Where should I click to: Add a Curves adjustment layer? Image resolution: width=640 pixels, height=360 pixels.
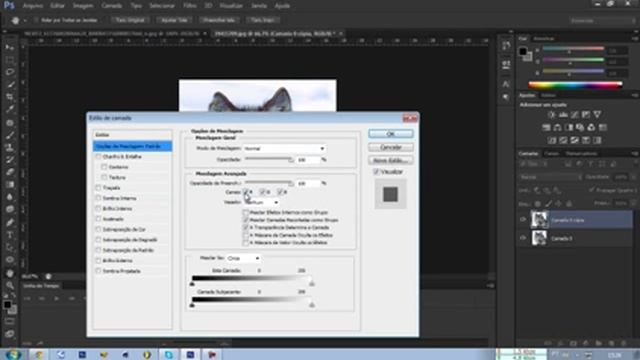click(x=575, y=115)
